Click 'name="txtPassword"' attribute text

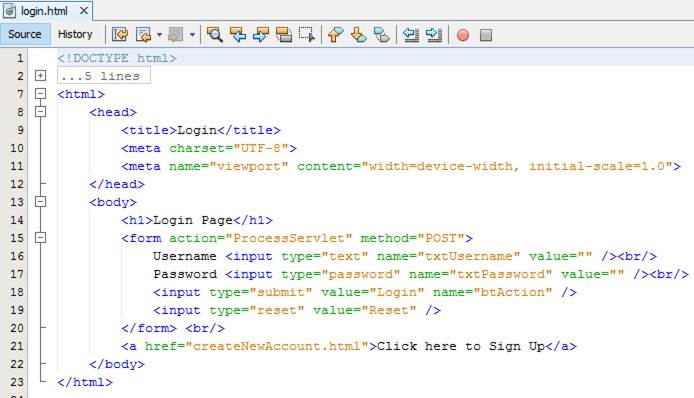[480, 274]
